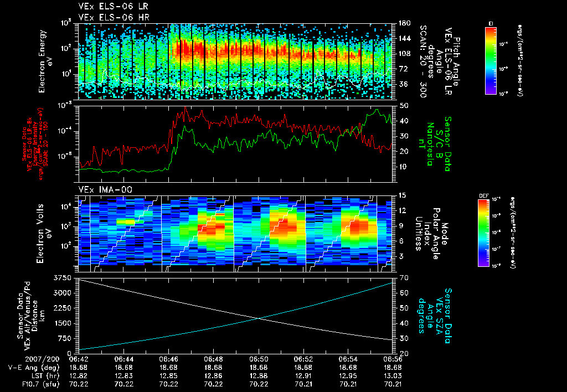
Task: Click the 12 polar angle index tick
Action: pos(403,210)
